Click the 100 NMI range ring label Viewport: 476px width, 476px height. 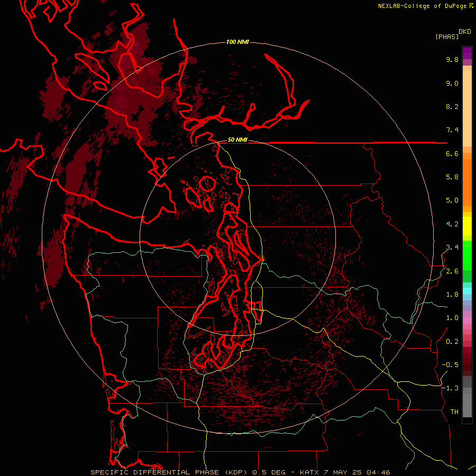(237, 42)
